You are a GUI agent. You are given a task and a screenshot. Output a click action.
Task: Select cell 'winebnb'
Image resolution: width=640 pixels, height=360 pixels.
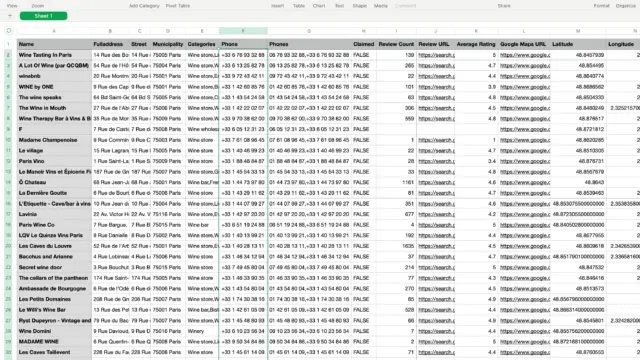(54, 76)
